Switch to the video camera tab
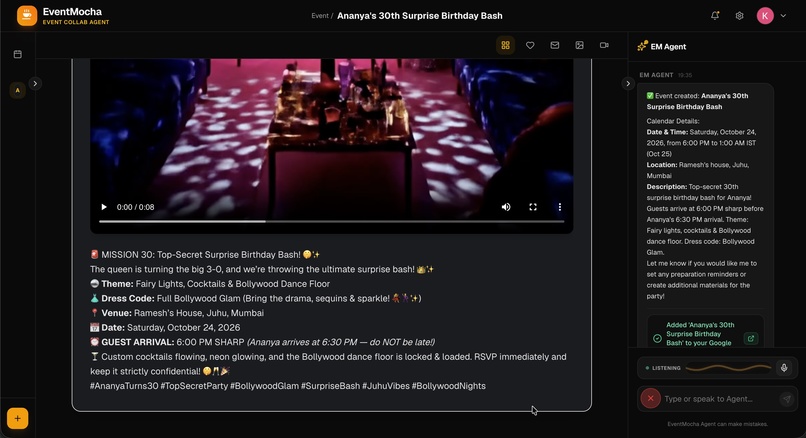The image size is (806, 438). [x=604, y=45]
